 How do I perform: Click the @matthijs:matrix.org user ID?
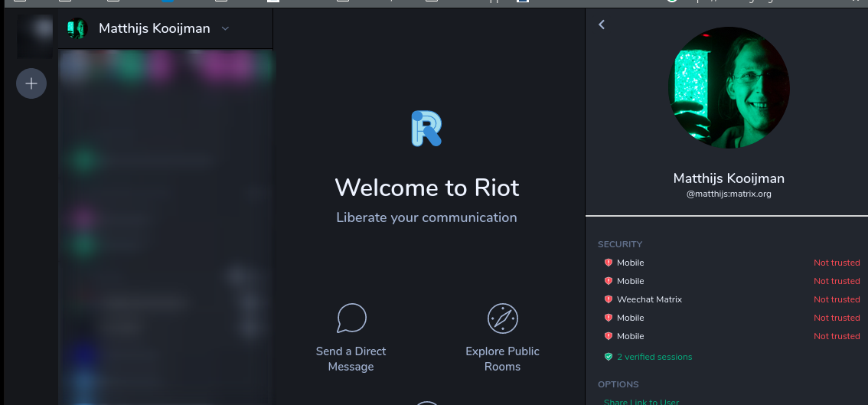pyautogui.click(x=729, y=194)
